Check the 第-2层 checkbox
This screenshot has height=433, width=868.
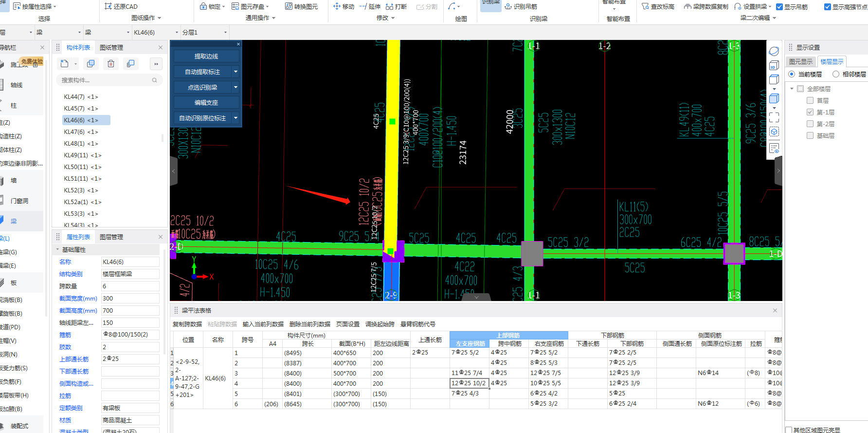click(810, 124)
